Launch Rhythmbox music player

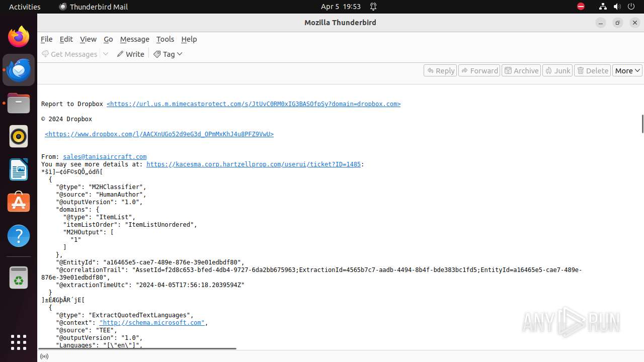click(19, 136)
